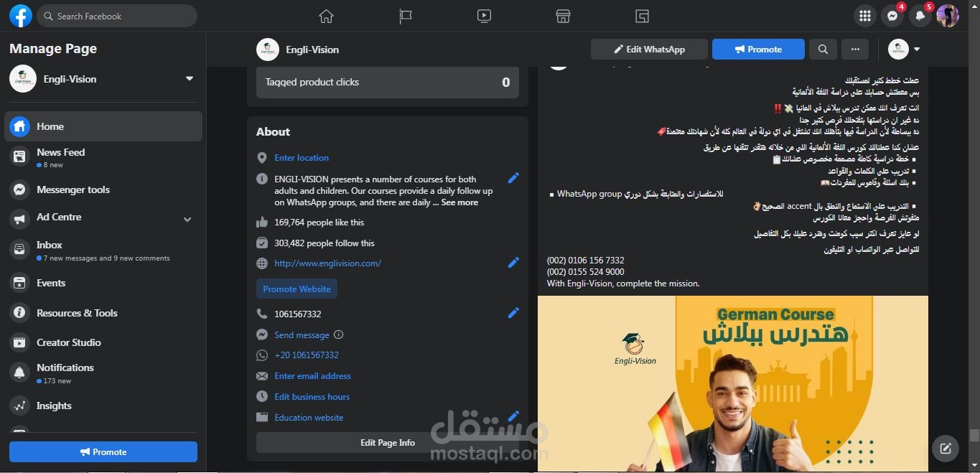Open News Feed in the sidebar

click(x=103, y=158)
